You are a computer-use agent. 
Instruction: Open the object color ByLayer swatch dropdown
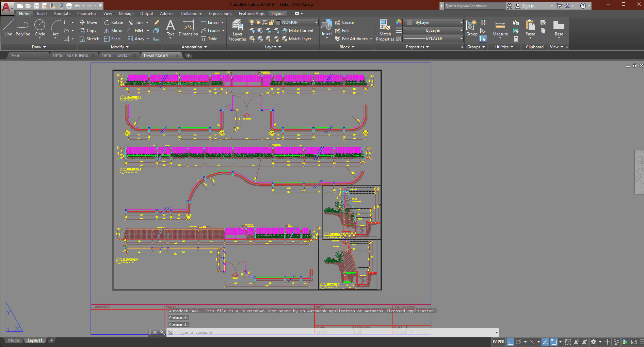click(461, 22)
